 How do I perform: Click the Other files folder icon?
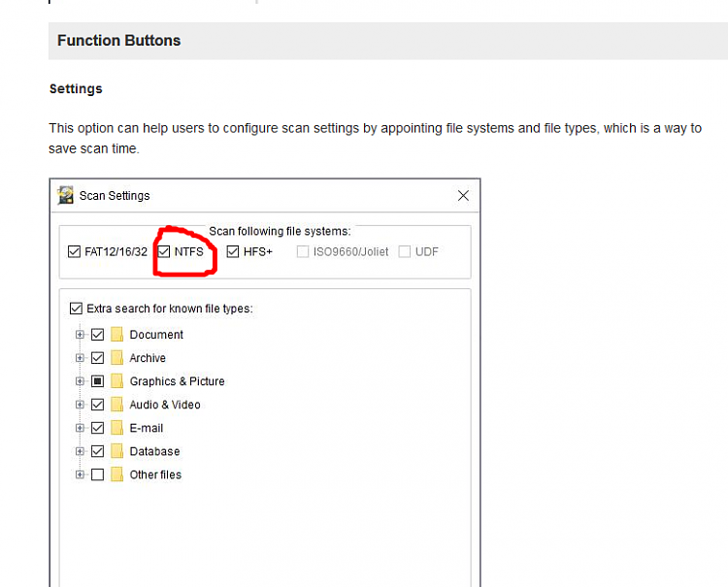[x=117, y=474]
